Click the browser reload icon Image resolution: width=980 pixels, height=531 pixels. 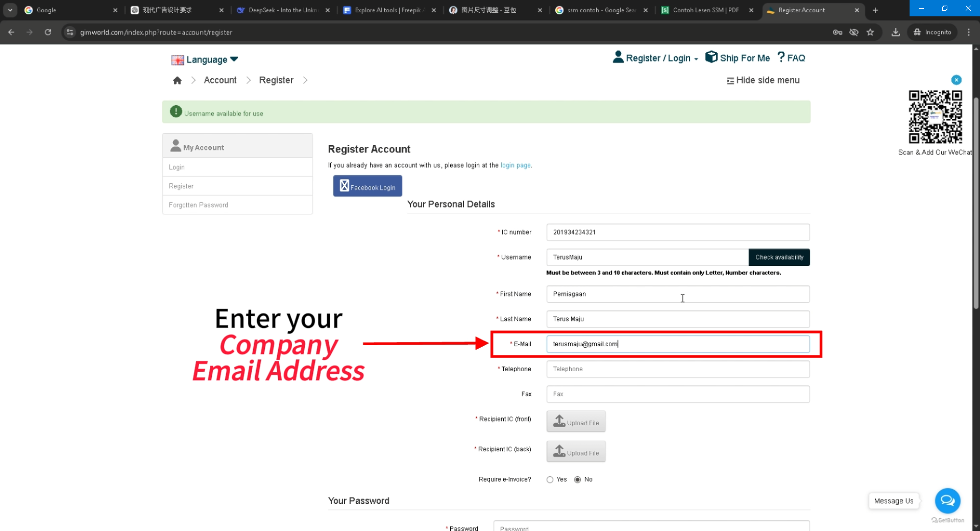(48, 32)
